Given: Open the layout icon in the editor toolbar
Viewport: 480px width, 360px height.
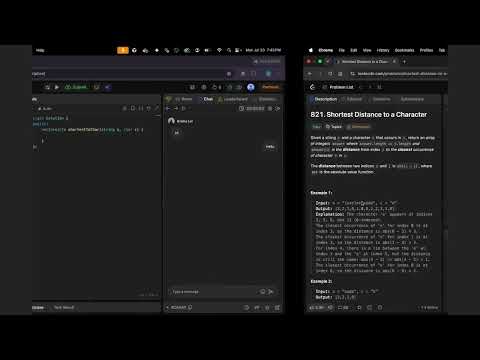Looking at the screenshot, I should (192, 87).
